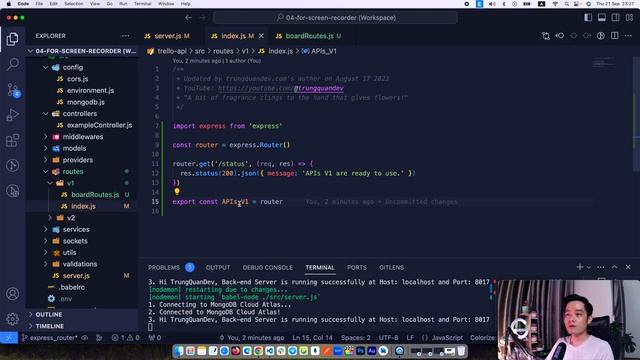This screenshot has width=640, height=360.
Task: Open the DEBUG CONSOLE tab
Action: click(x=267, y=267)
